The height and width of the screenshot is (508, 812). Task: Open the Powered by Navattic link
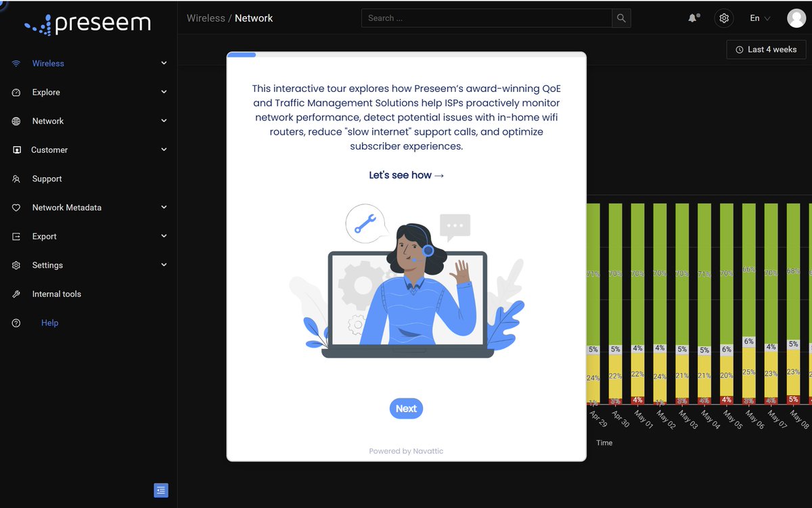(x=406, y=451)
